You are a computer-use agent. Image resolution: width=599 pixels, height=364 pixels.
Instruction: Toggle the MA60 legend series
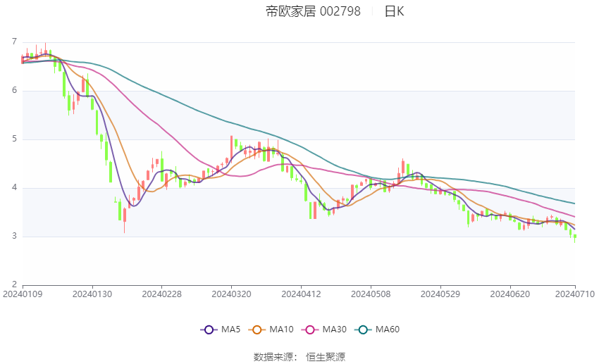(377, 330)
